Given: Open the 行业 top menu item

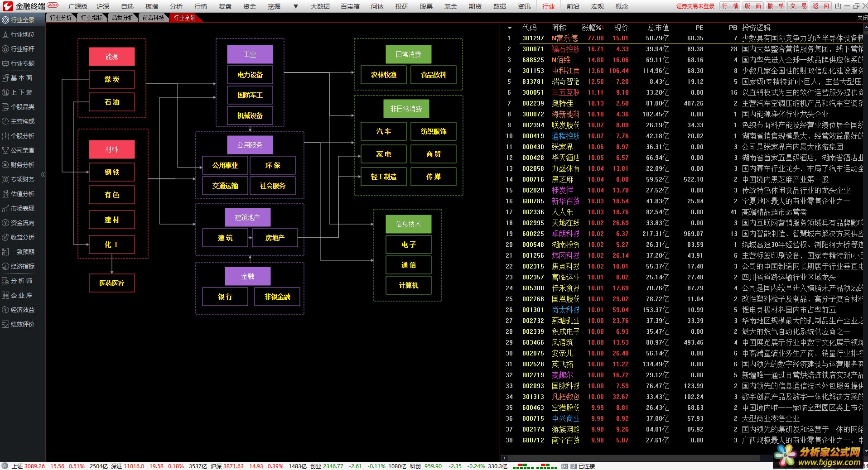Looking at the screenshot, I should [548, 6].
